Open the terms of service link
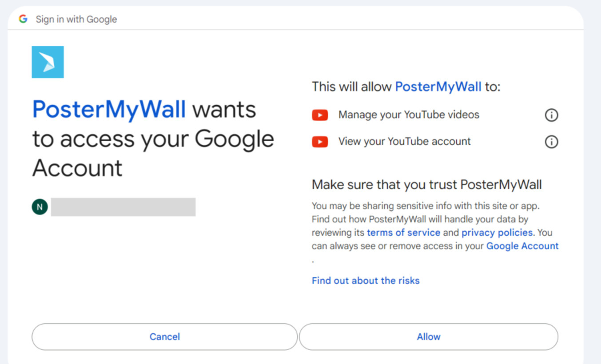Screen dimensions: 601x364 click(x=403, y=233)
